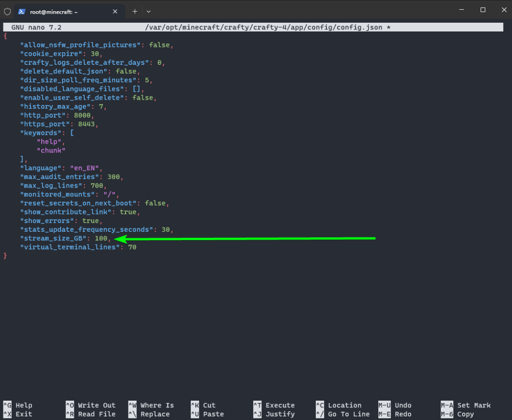Click the Exit shortcut label
Screen dimensions: 512x420
point(24,414)
